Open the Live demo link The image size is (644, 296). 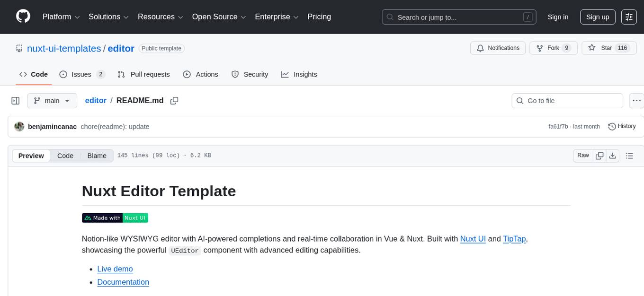(115, 269)
